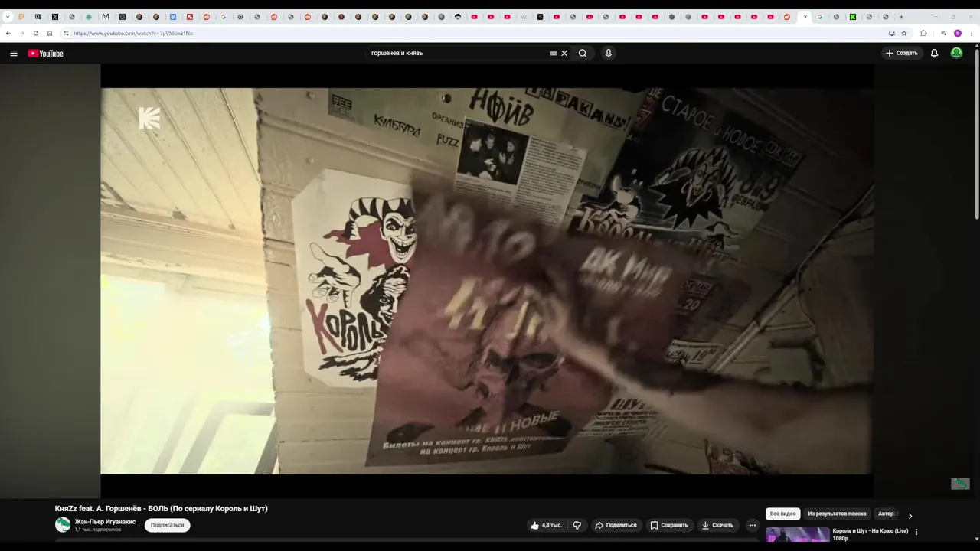This screenshot has height=551, width=980.
Task: Open media control icon in browser toolbar
Action: (944, 33)
